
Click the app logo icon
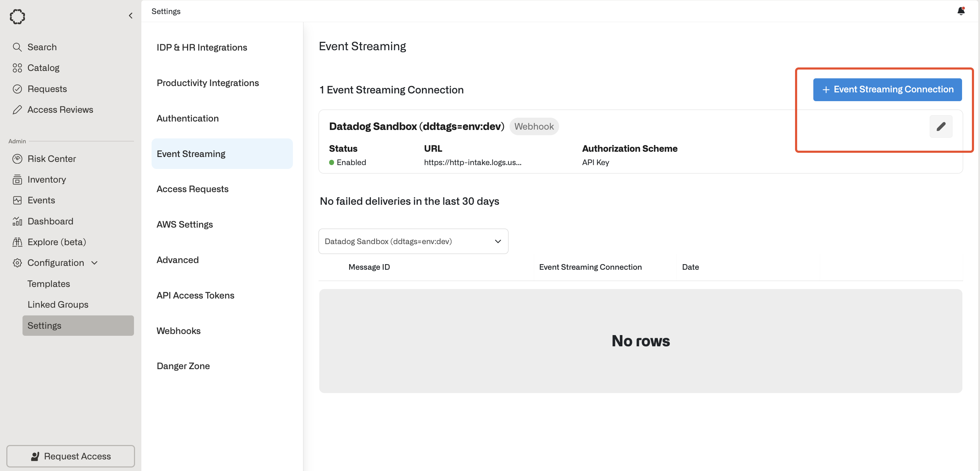(18, 17)
